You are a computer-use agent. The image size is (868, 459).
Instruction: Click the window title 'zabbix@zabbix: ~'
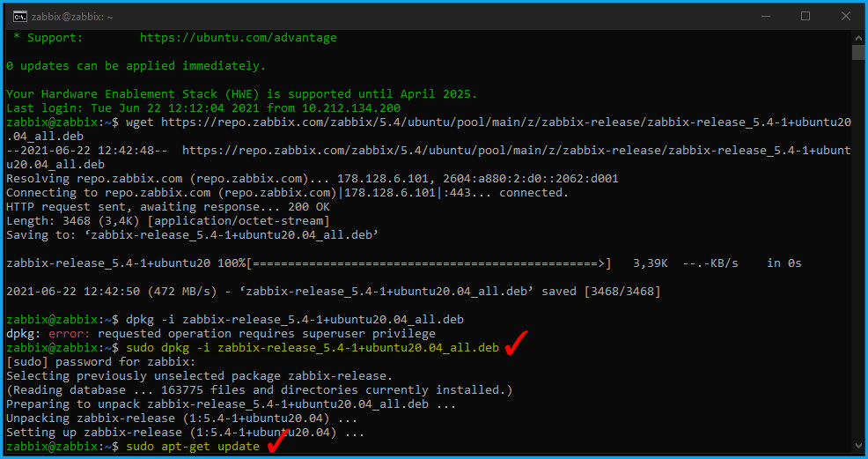click(72, 17)
